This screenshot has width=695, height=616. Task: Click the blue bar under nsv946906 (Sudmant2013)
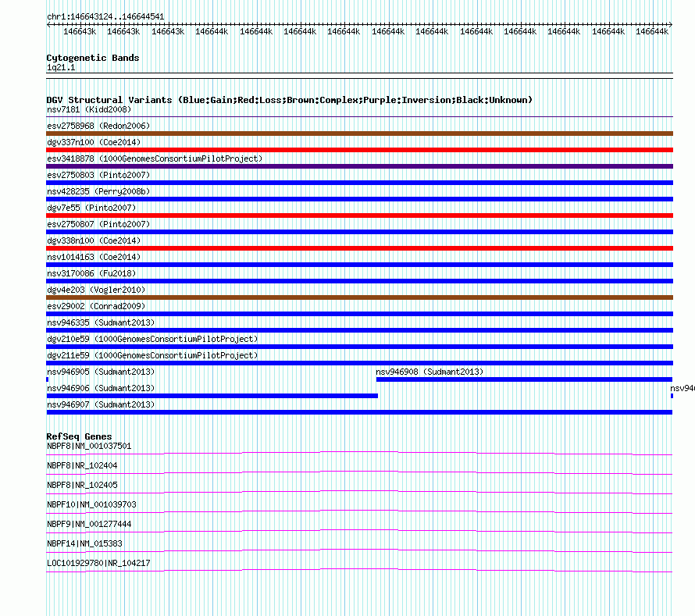[212, 396]
